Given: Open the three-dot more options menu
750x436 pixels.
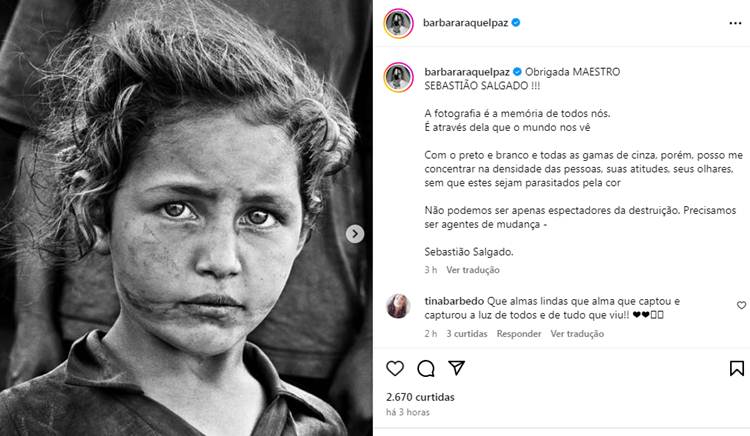Looking at the screenshot, I should click(x=735, y=23).
